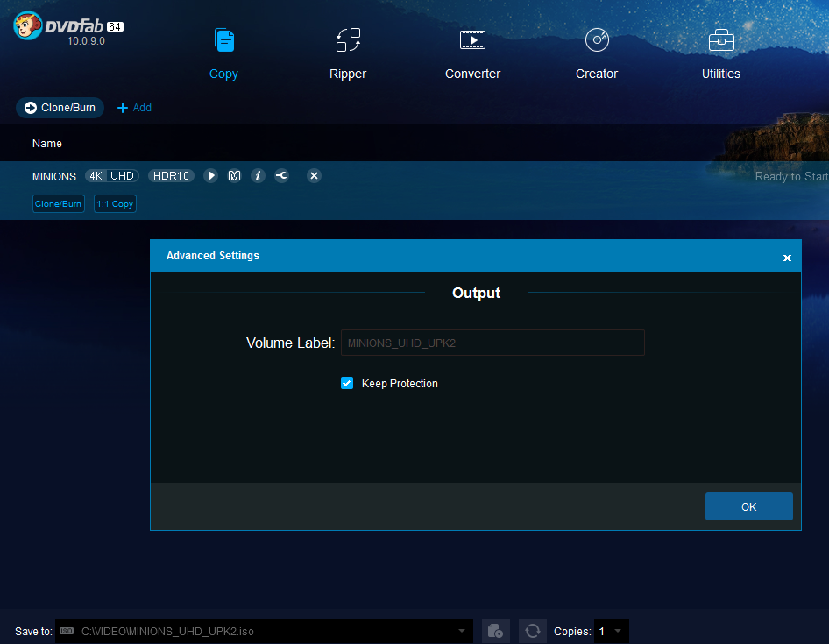Play preview of MINIONS source

pyautogui.click(x=210, y=176)
